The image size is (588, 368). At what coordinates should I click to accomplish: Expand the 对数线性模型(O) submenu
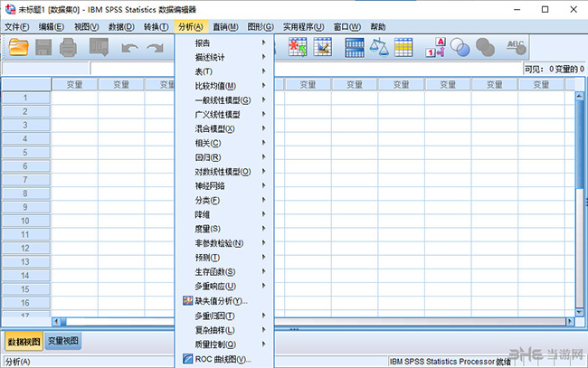click(x=224, y=172)
